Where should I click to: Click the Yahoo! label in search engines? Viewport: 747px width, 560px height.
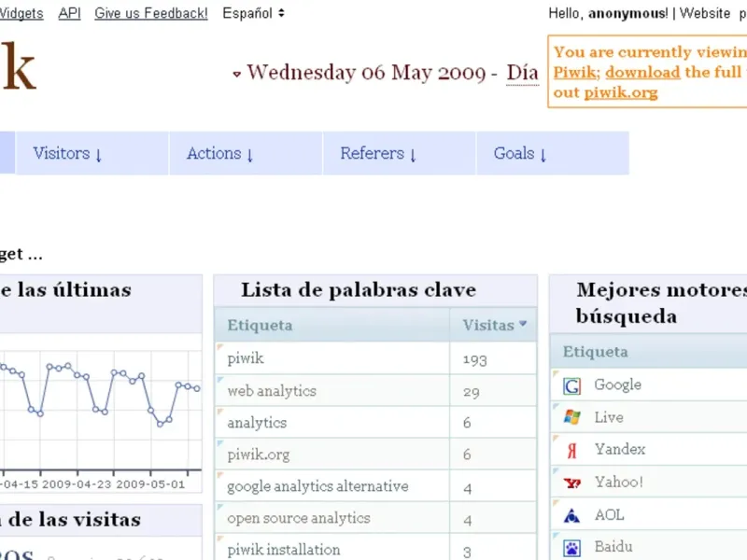(619, 482)
